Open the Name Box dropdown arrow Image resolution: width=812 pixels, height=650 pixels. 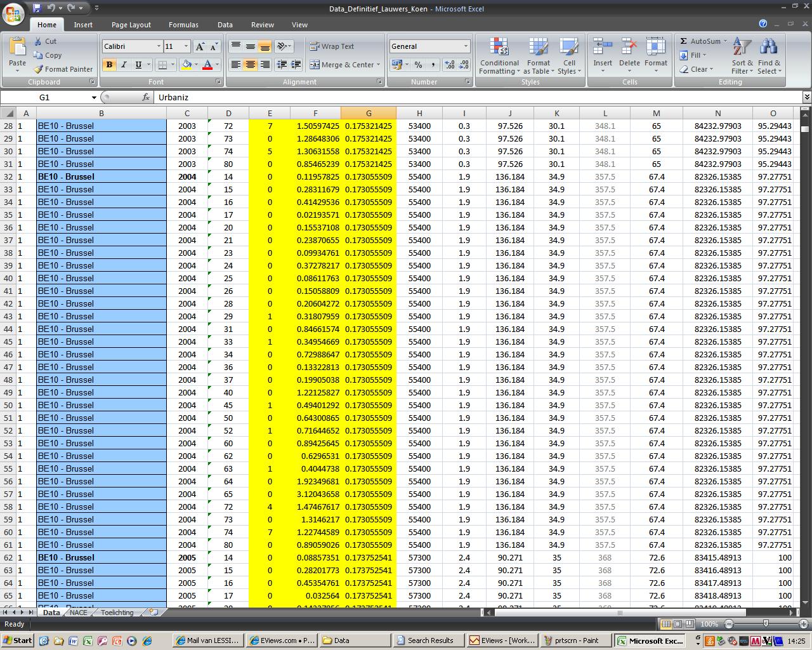click(94, 98)
